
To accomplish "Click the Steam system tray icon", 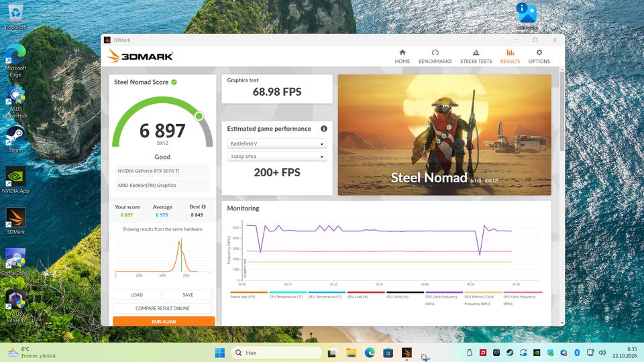I will [x=510, y=353].
